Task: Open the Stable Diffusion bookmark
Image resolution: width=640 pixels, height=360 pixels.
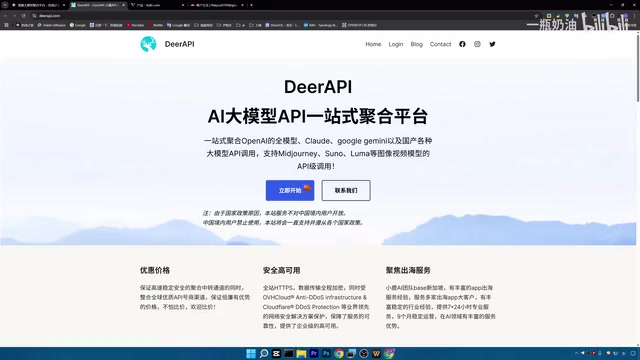Action: 51,25
